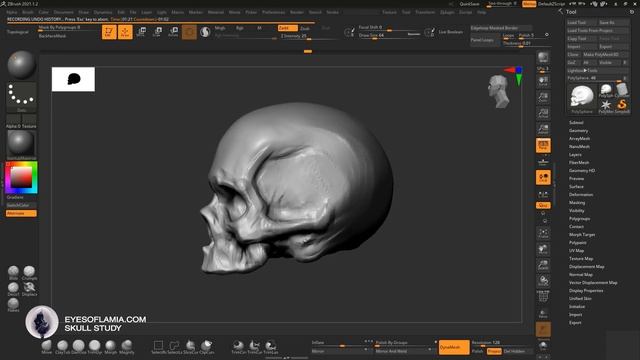Choose the Magnify brush
The width and height of the screenshot is (640, 360).
(127, 347)
